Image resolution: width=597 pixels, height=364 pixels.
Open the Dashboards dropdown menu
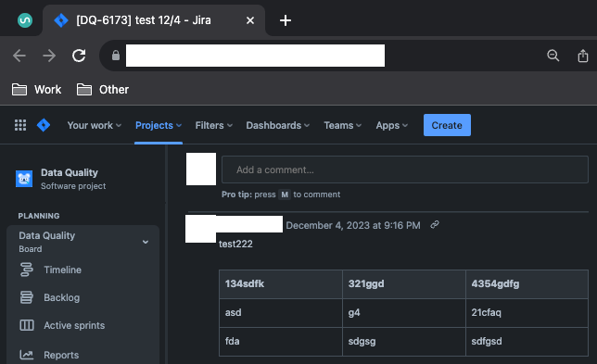[x=278, y=126]
